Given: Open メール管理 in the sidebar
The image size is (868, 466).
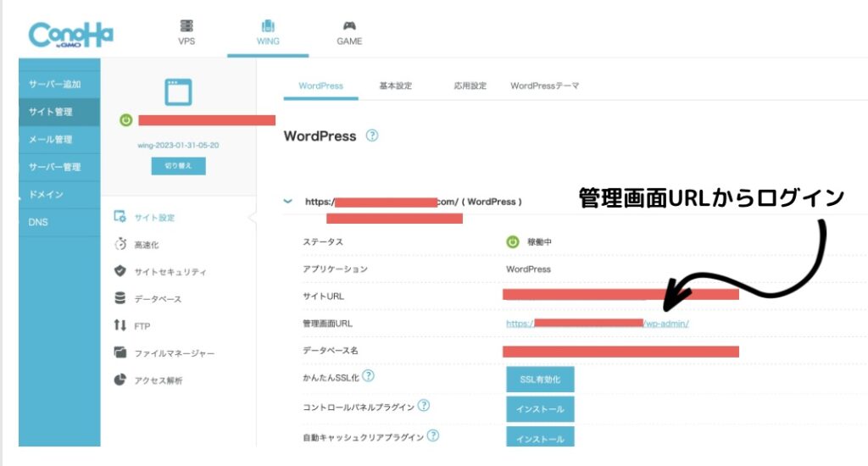Looking at the screenshot, I should click(x=59, y=140).
